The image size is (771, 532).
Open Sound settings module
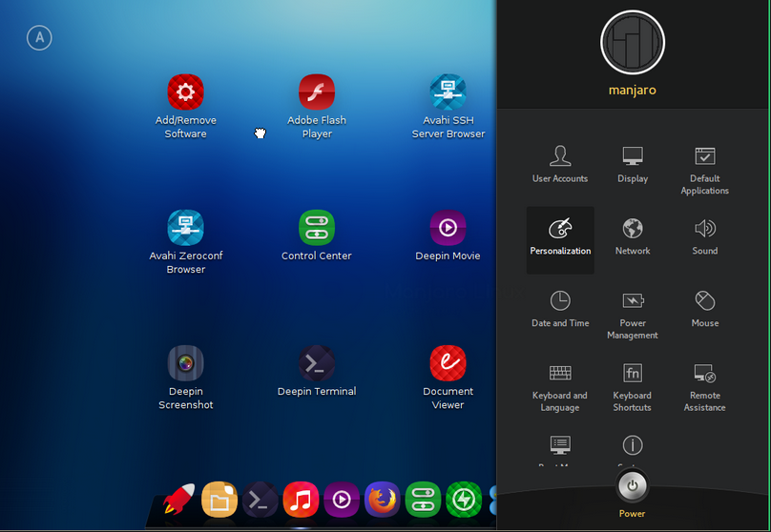coord(704,236)
